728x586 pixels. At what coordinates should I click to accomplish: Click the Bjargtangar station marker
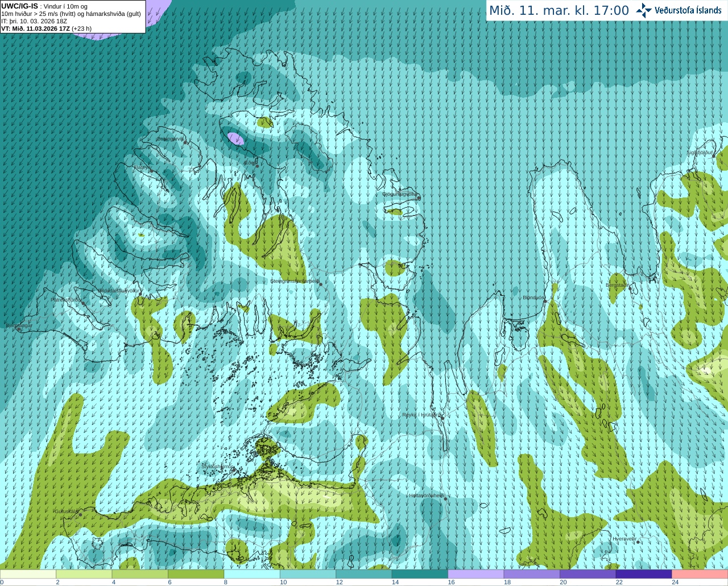(x=19, y=329)
